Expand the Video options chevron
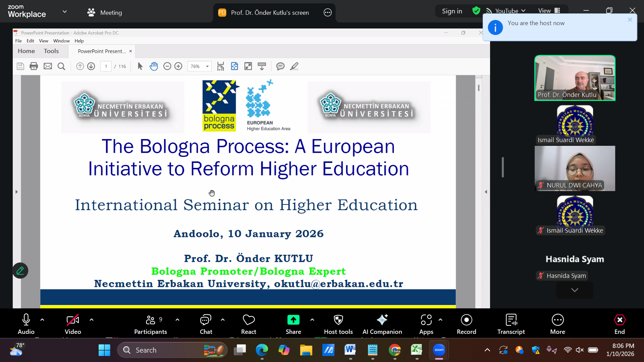 [92, 319]
